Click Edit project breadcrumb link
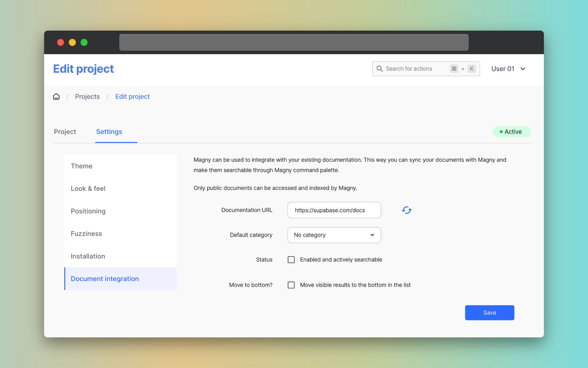 [x=133, y=97]
